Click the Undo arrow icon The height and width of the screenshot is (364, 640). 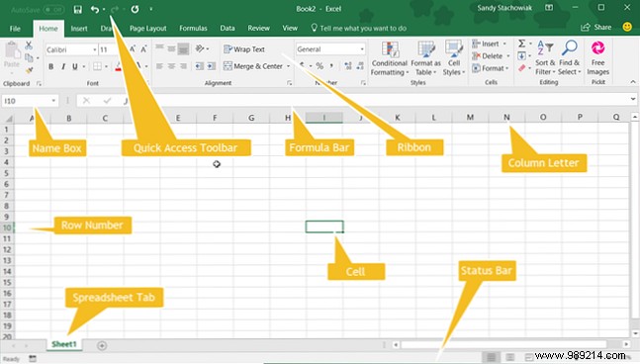pyautogui.click(x=95, y=9)
